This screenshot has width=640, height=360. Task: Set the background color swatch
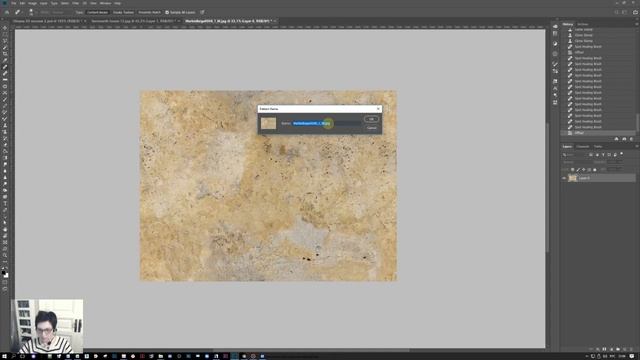[x=6, y=276]
